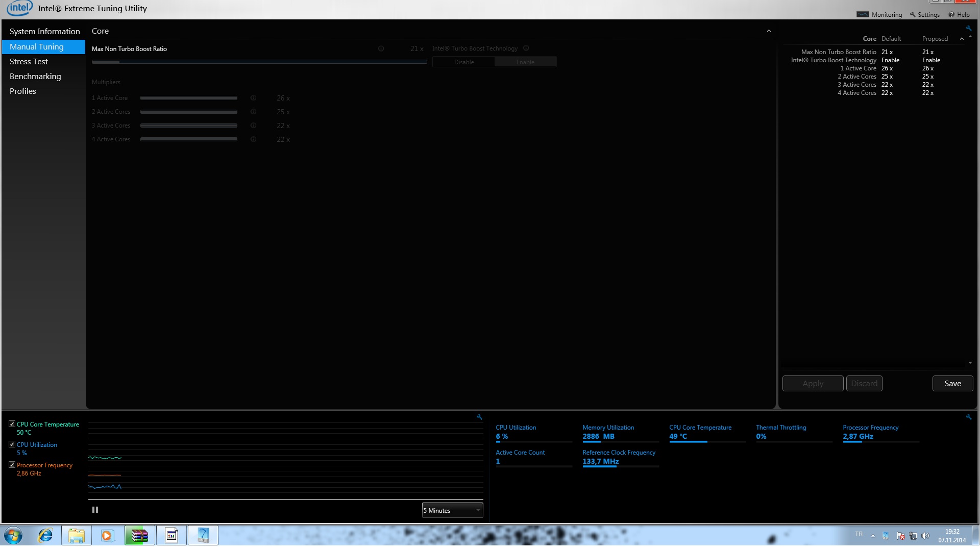Open System Information section
Viewport: 980px width, 551px height.
point(44,32)
